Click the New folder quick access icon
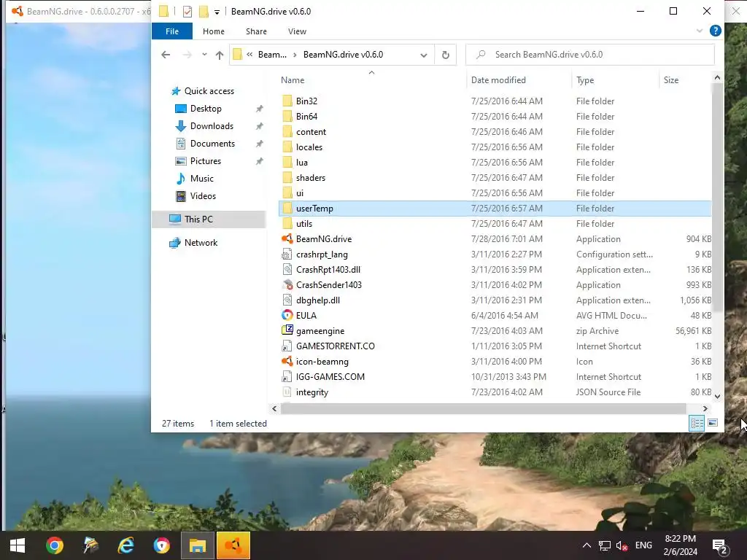Viewport: 747px width, 560px height. [204, 12]
